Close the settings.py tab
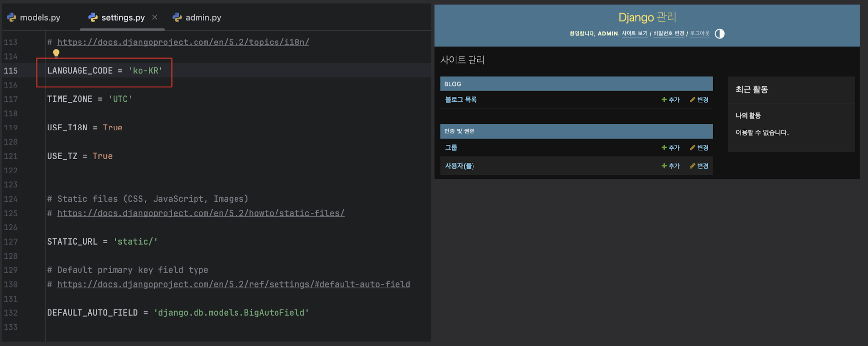The width and height of the screenshot is (868, 346). 155,17
